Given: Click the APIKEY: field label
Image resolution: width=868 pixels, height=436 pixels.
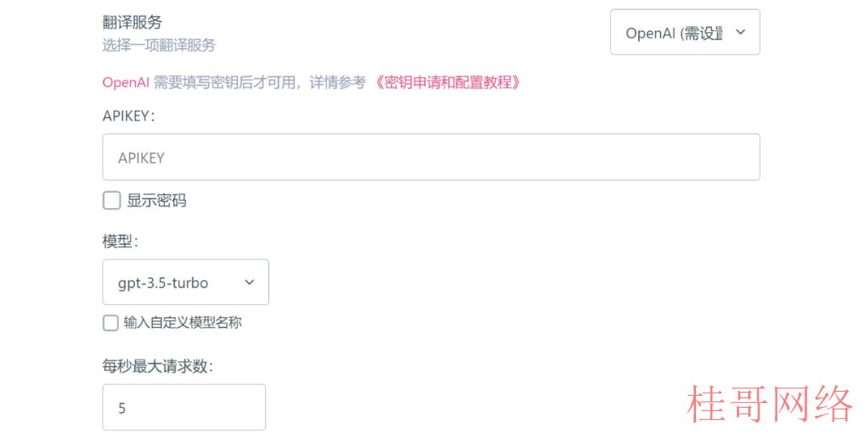Looking at the screenshot, I should click(x=129, y=116).
